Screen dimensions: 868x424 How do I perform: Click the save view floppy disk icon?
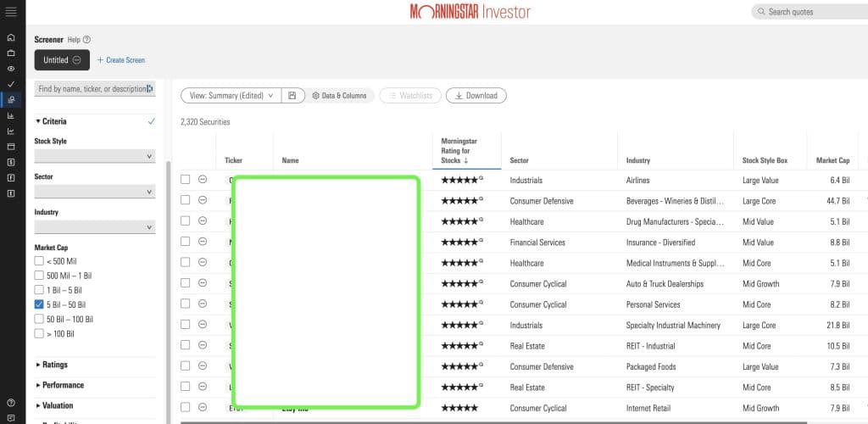[x=292, y=95]
